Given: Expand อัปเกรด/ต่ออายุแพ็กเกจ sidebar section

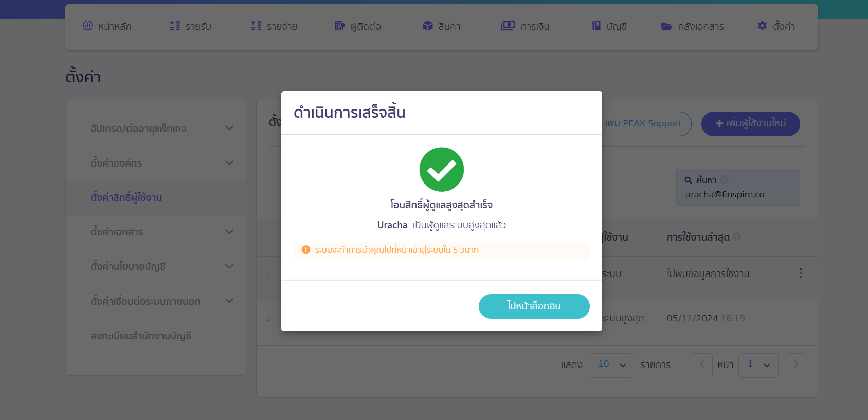Looking at the screenshot, I should pos(229,128).
